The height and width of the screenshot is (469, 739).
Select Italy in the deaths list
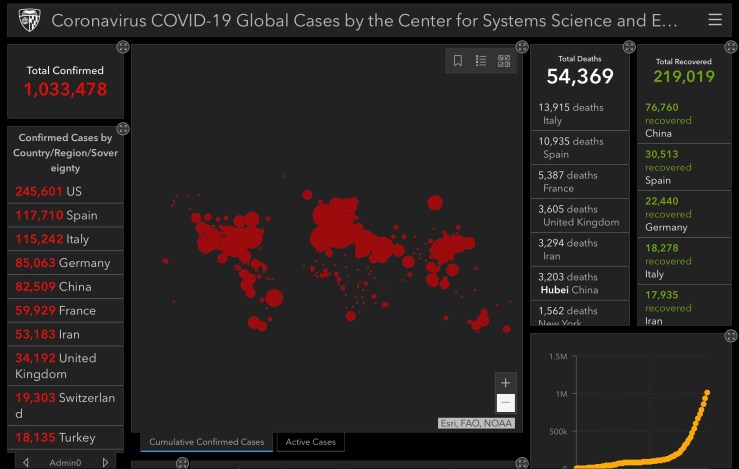pyautogui.click(x=578, y=114)
